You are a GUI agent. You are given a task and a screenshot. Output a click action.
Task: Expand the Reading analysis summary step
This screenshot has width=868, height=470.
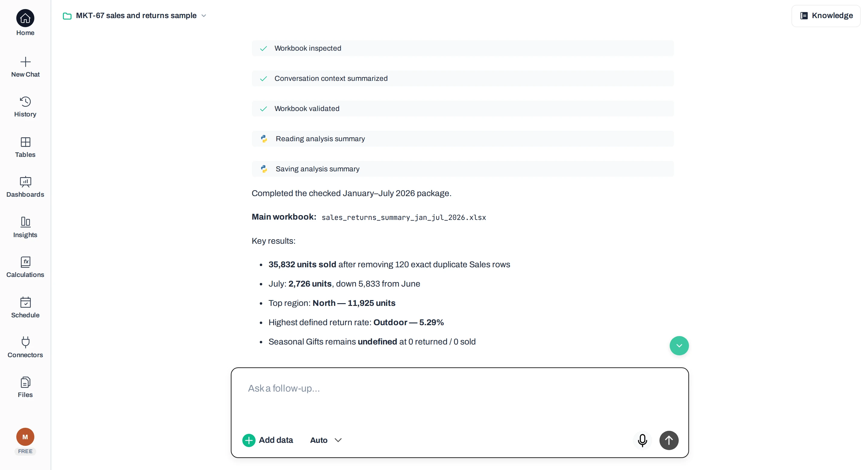[463, 138]
